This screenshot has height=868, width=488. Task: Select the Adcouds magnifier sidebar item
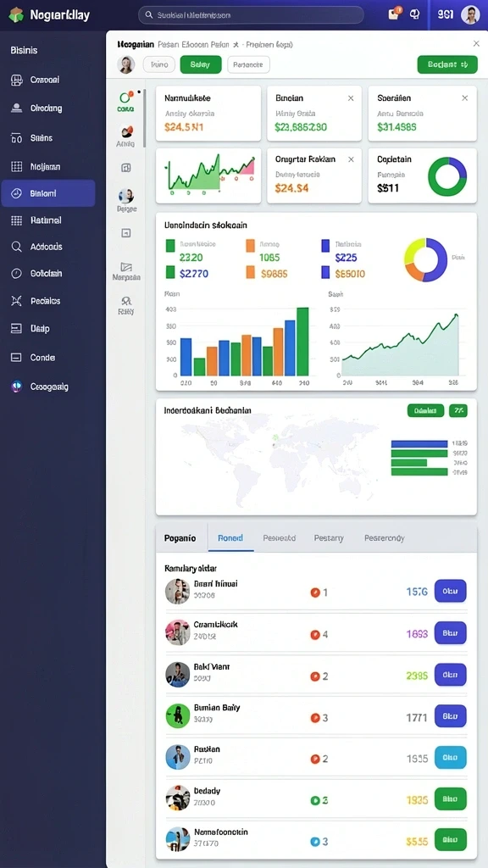(x=17, y=247)
